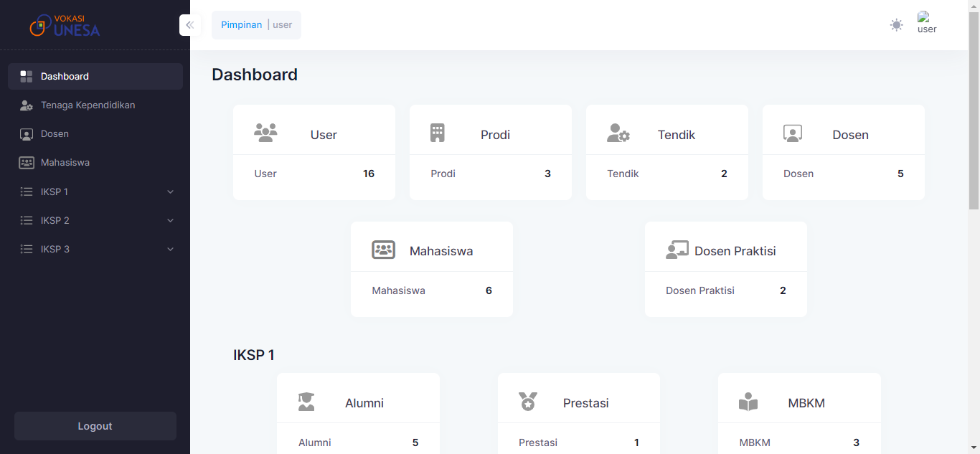Collapse the sidebar with double-chevron button
The image size is (980, 454).
[x=189, y=25]
